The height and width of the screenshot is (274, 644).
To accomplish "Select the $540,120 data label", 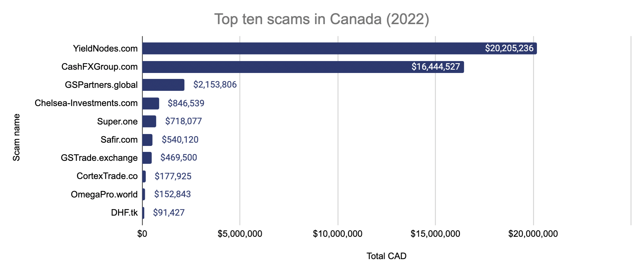I will (180, 140).
